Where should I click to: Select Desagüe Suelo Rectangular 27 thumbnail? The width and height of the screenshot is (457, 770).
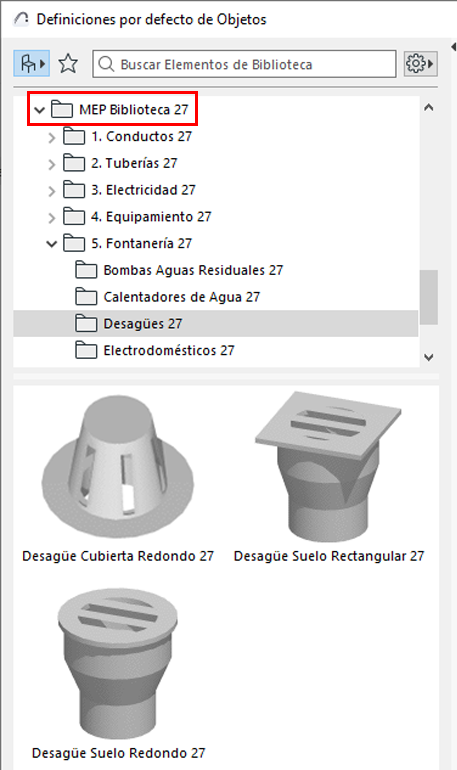coord(328,467)
